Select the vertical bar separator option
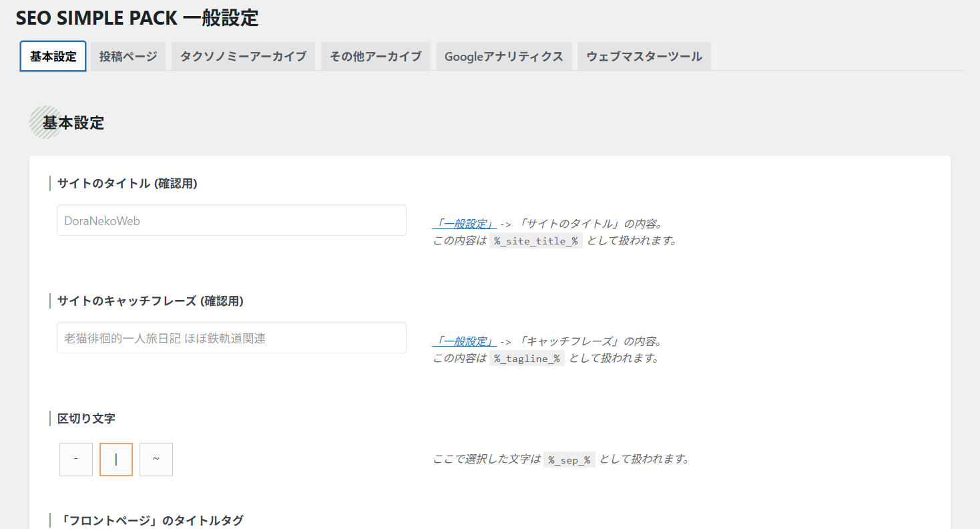The width and height of the screenshot is (980, 529). 116,460
